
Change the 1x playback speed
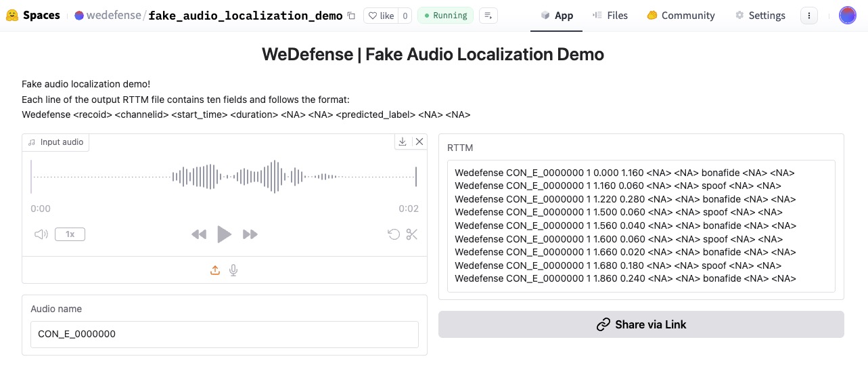pyautogui.click(x=70, y=234)
